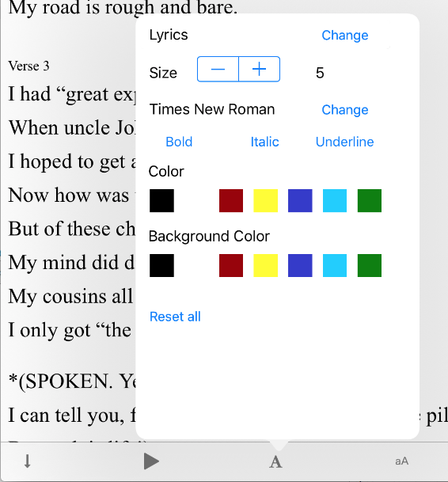
Task: Change the Times New Roman font
Action: (344, 110)
